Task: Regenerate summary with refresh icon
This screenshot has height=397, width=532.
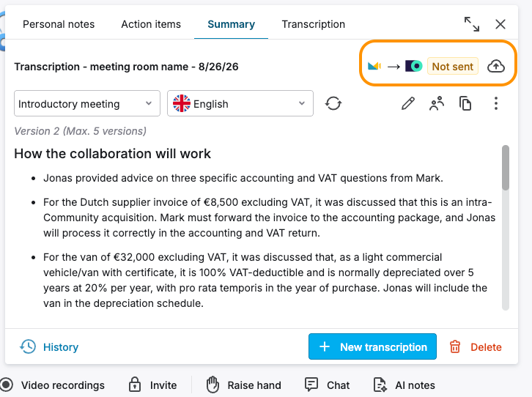Action: [333, 103]
